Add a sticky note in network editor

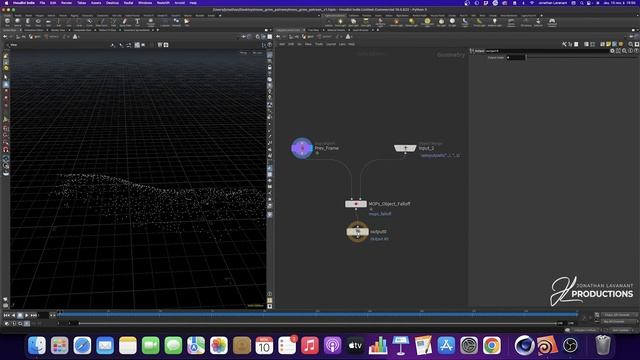coord(608,44)
